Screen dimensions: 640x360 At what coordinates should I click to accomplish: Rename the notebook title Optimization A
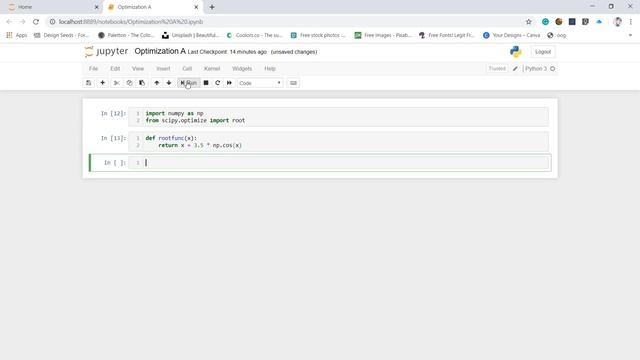coord(160,51)
